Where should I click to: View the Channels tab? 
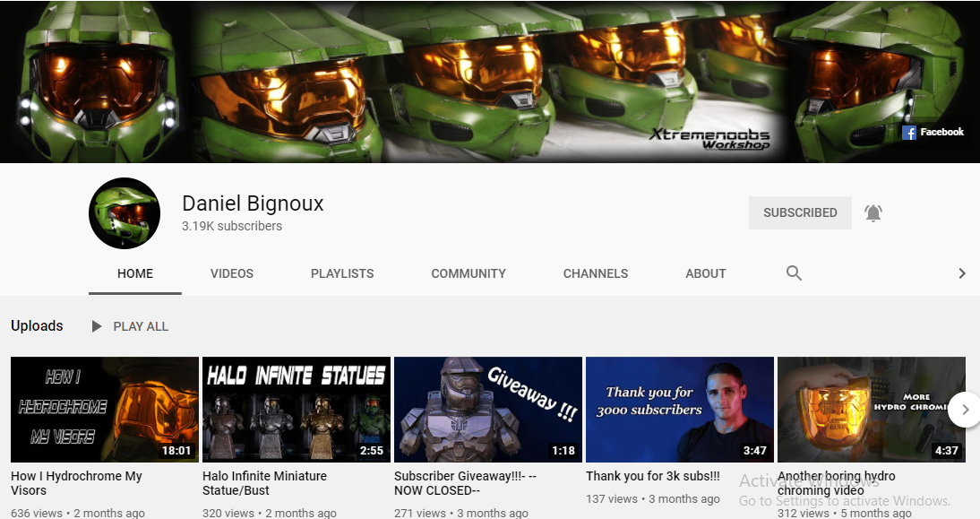(596, 274)
